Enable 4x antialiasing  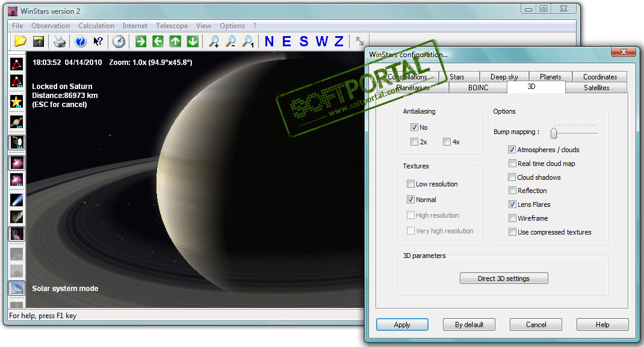click(x=447, y=141)
